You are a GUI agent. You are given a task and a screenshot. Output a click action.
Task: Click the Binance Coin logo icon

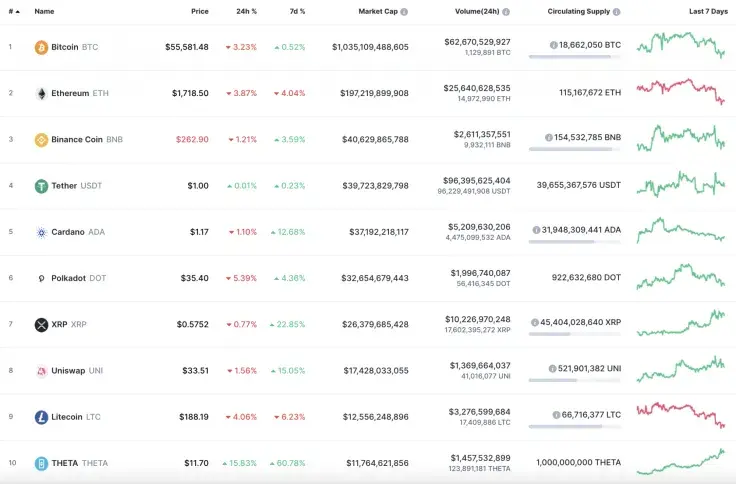pyautogui.click(x=41, y=140)
